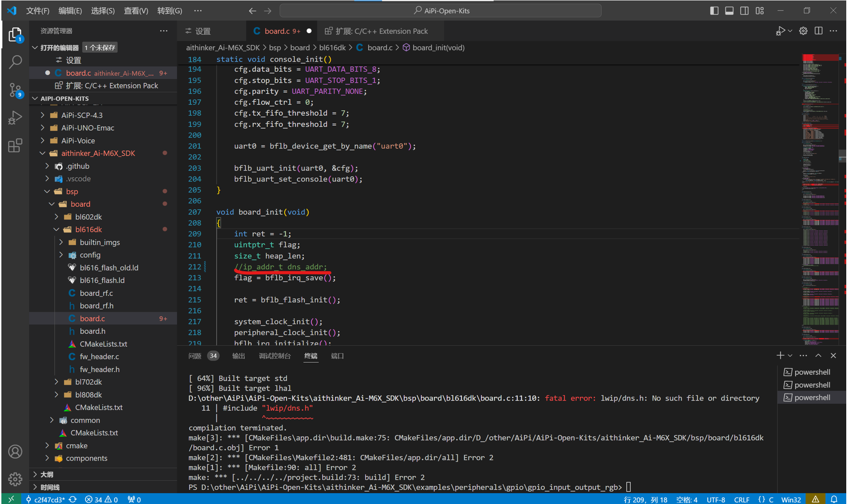Image resolution: width=849 pixels, height=504 pixels.
Task: Open Manage gear icon in activity bar
Action: click(x=15, y=479)
